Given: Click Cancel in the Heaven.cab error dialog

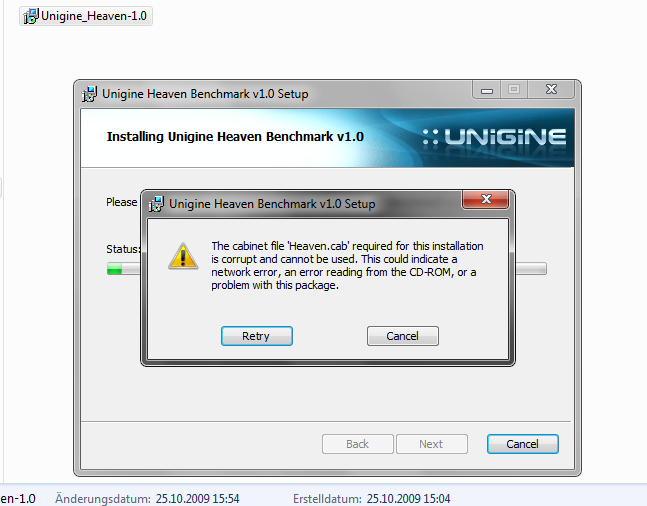Looking at the screenshot, I should [x=403, y=336].
